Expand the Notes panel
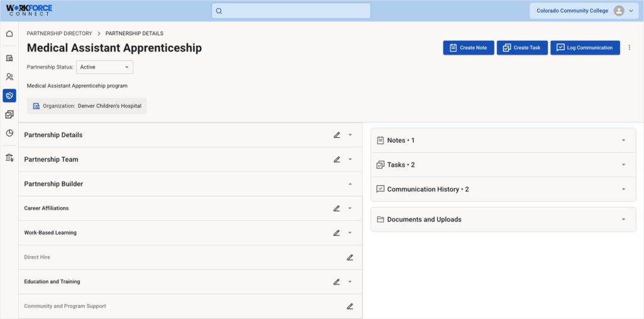The image size is (644, 319). click(623, 140)
